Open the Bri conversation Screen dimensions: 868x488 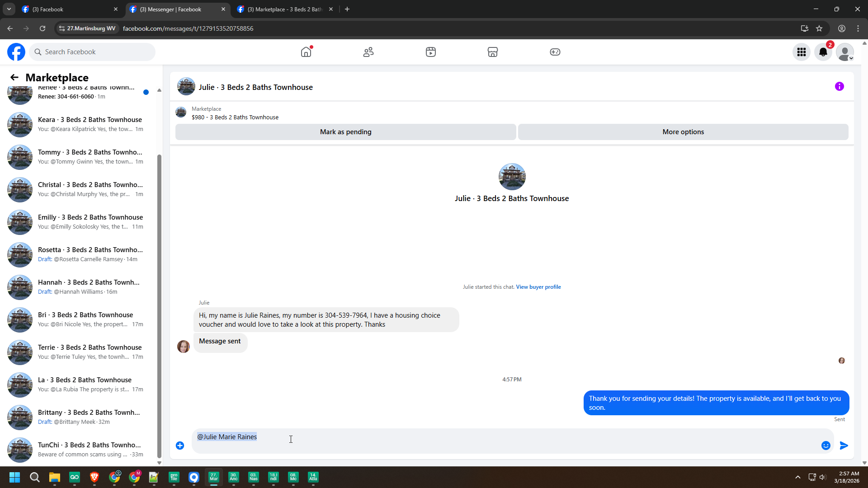coord(79,319)
